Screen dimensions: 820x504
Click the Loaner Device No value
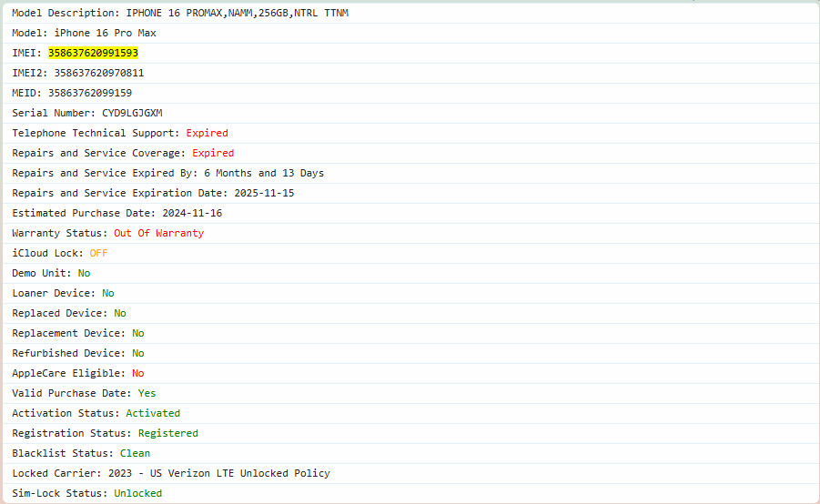(x=107, y=293)
